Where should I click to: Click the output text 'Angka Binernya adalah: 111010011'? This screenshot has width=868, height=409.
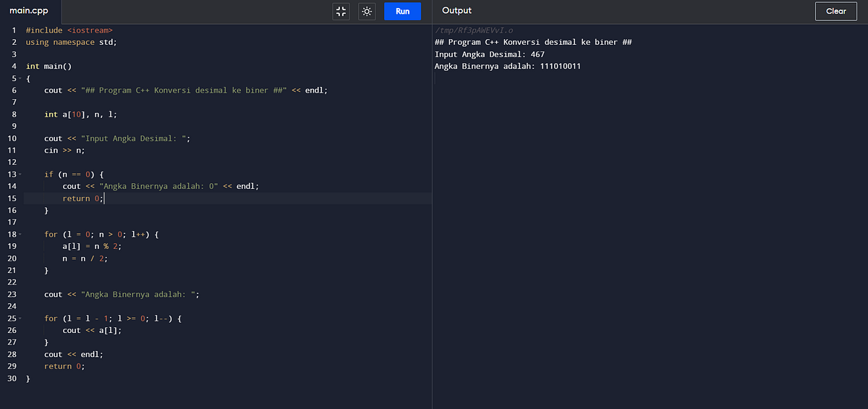click(508, 67)
